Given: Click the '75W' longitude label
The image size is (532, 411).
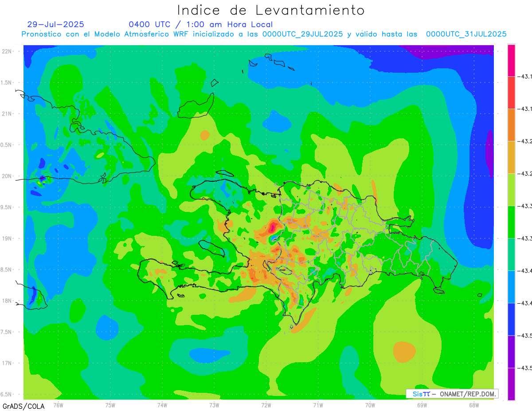Looking at the screenshot, I should pyautogui.click(x=110, y=405).
